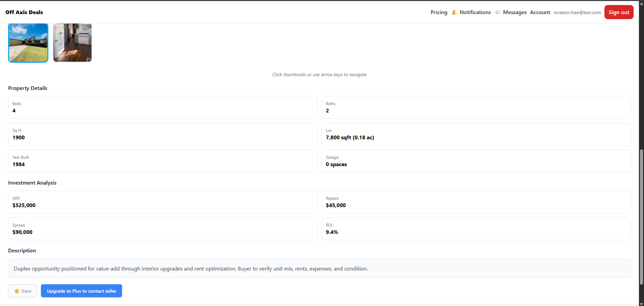Go to Messages in the header
Screen dimensions: 644x306
(x=515, y=12)
